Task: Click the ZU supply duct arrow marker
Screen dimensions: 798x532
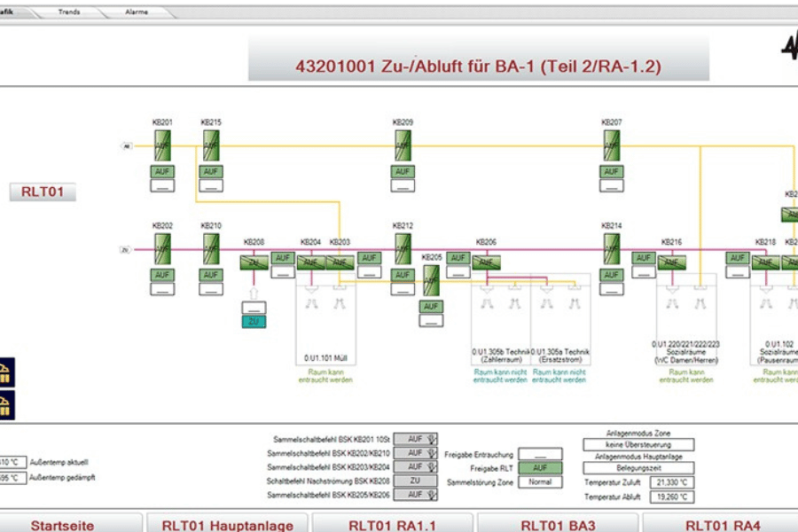Action: pyautogui.click(x=125, y=249)
